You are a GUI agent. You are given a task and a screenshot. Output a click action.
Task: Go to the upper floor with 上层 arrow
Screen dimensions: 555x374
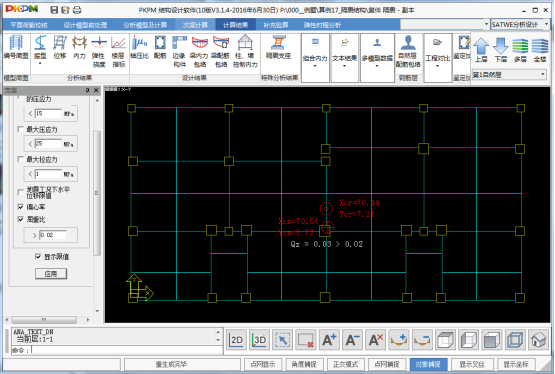481,50
